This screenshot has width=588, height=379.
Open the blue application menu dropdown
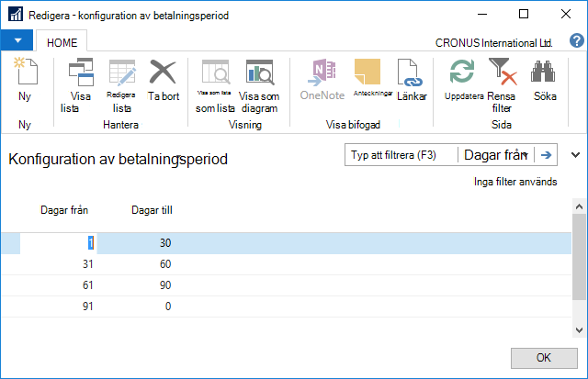coord(17,40)
